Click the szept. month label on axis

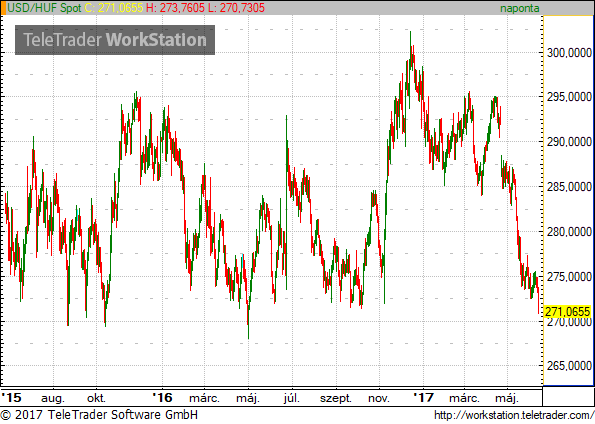[x=336, y=399]
